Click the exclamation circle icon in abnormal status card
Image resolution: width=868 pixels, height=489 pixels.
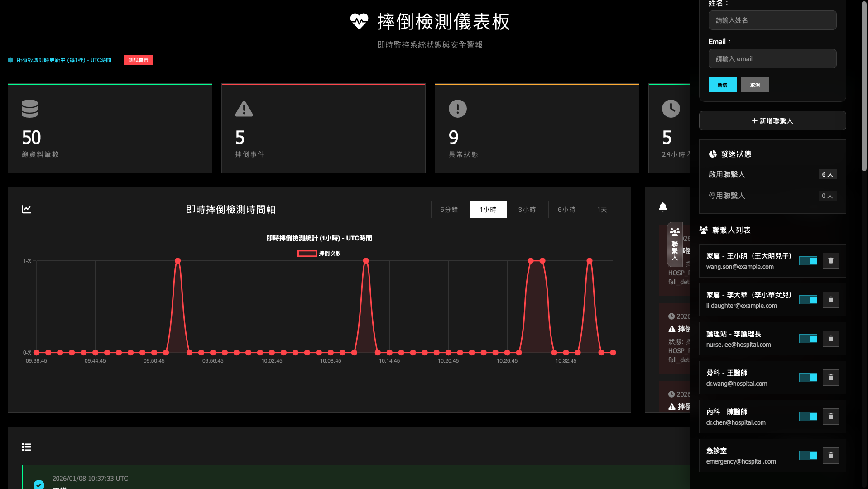click(457, 109)
